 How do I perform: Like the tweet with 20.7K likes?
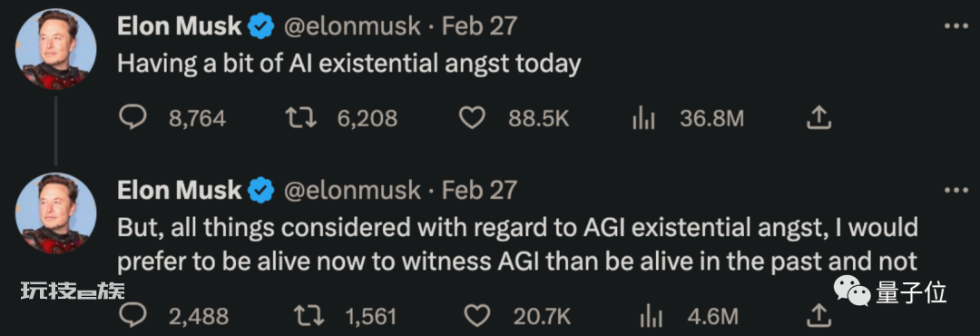pos(478,315)
